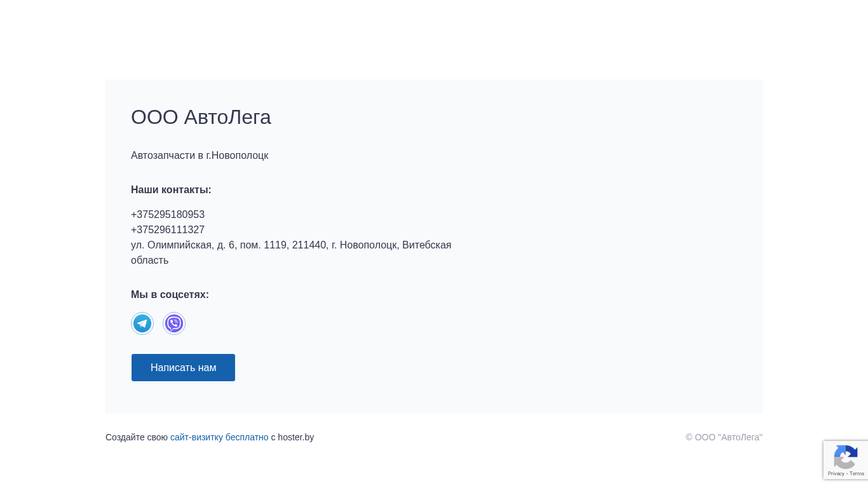Click the "ООО АвтоЛега" page heading

[201, 117]
